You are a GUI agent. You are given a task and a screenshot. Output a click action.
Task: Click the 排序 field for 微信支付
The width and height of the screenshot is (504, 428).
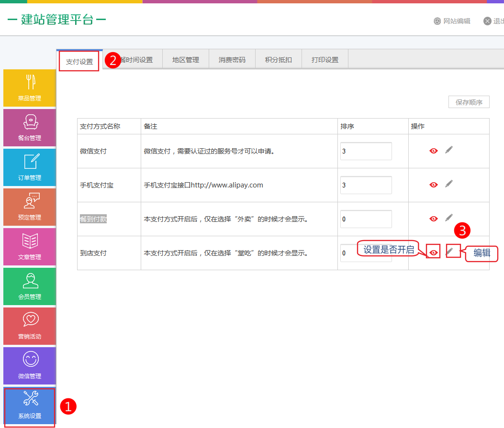click(366, 151)
